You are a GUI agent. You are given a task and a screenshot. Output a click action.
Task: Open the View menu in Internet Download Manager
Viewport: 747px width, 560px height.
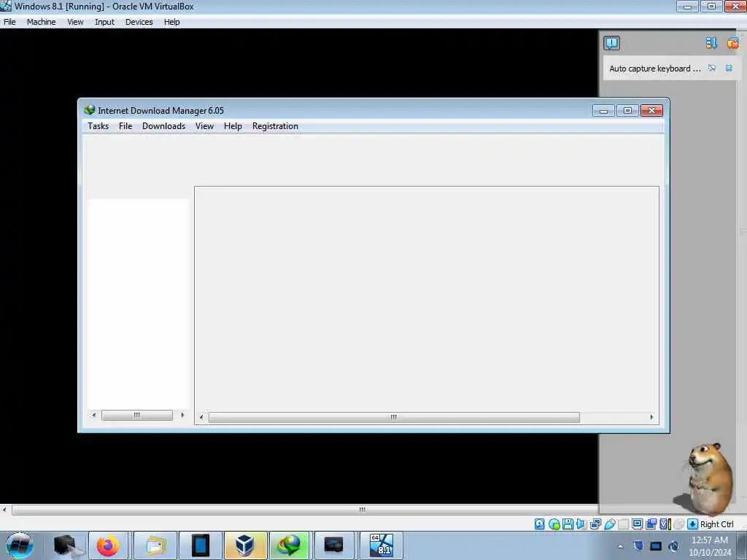click(x=204, y=126)
